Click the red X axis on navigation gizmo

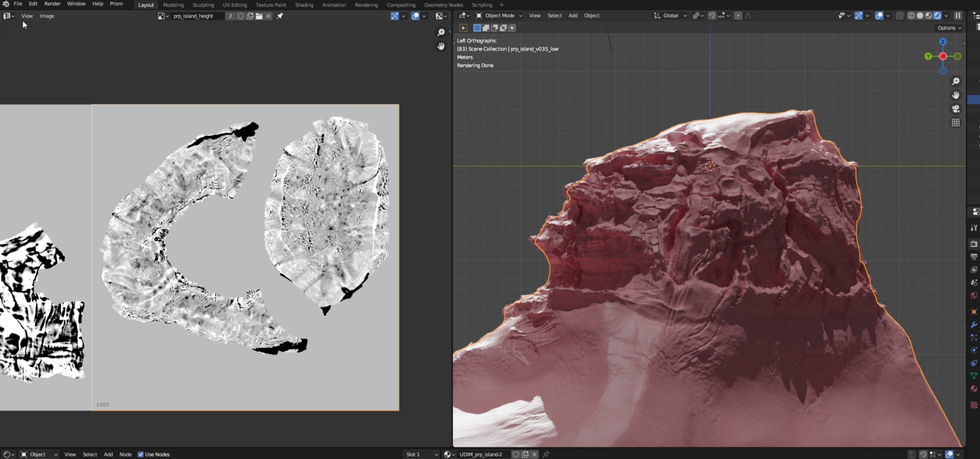943,56
